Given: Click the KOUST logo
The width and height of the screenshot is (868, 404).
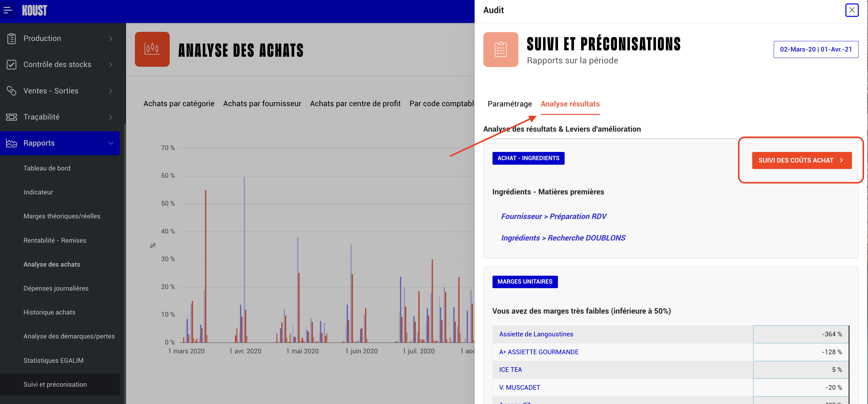Looking at the screenshot, I should click(34, 10).
